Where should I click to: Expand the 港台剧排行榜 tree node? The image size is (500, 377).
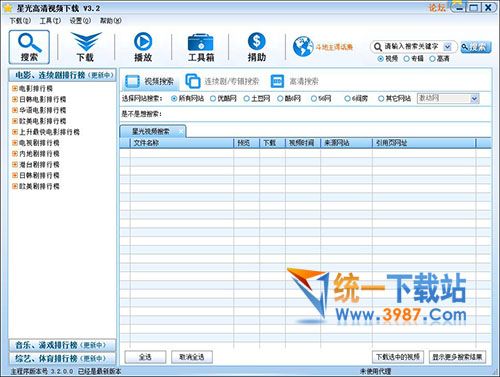[15, 164]
